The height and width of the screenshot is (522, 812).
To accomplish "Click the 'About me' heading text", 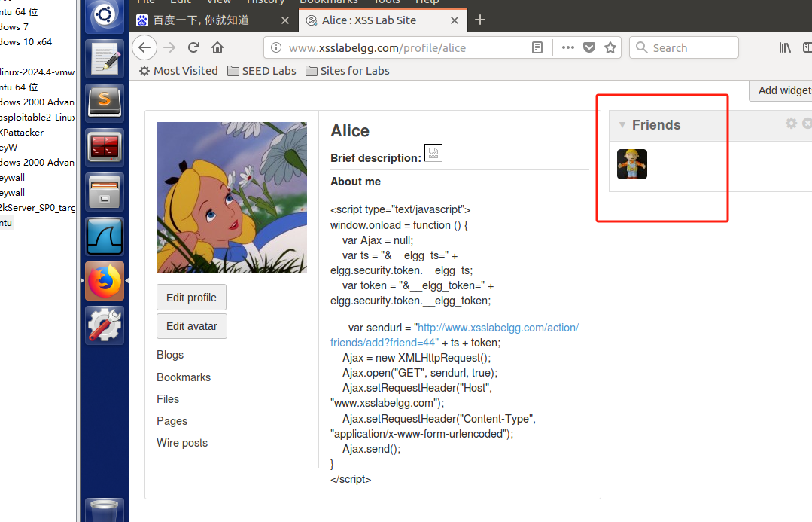I will coord(356,182).
